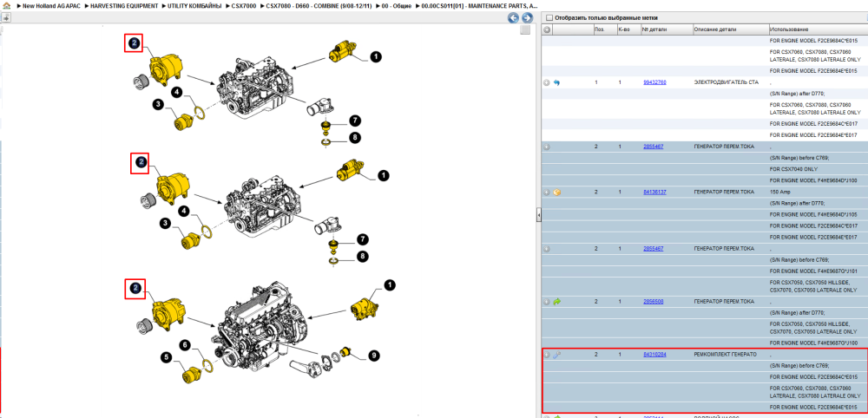Select callout 8 in top engine diagram
This screenshot has width=868, height=418.
(355, 136)
